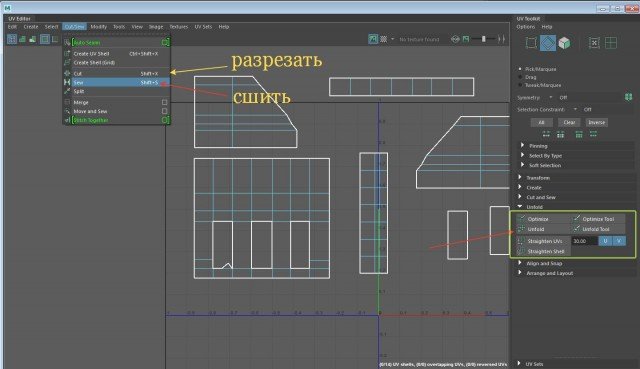Click the first icon in the UV Editor toolbar
Viewport: 640px width, 369px height.
12,39
